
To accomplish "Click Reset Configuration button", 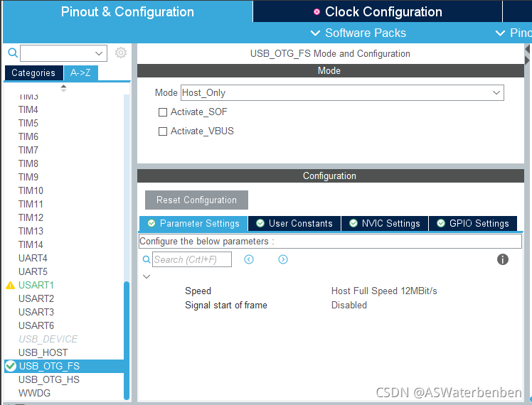I will coord(196,200).
